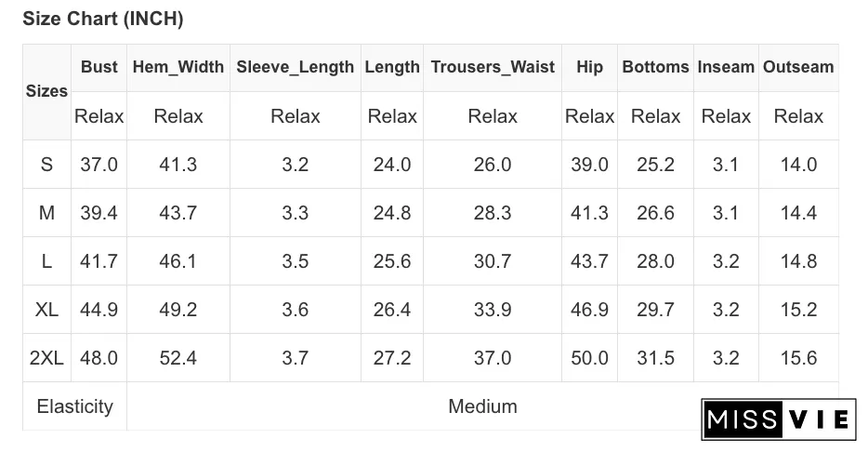Click the Sizes column header
This screenshot has width=868, height=452.
click(46, 91)
